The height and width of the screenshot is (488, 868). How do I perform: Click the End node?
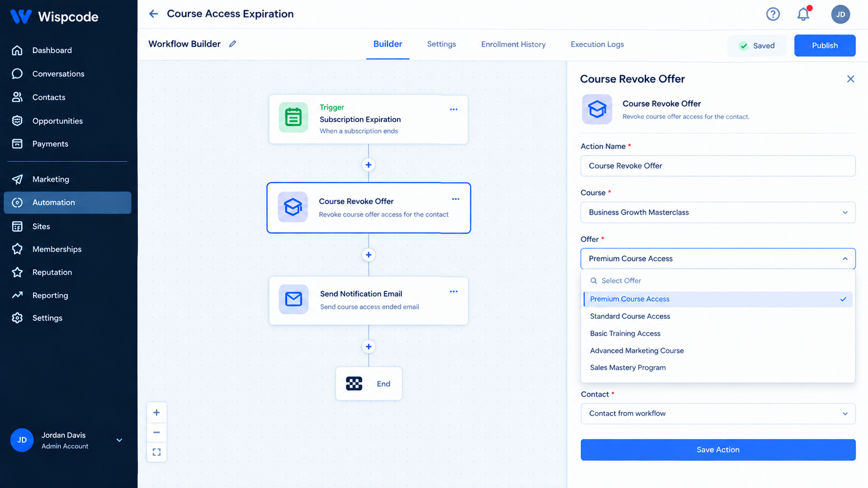click(x=369, y=384)
